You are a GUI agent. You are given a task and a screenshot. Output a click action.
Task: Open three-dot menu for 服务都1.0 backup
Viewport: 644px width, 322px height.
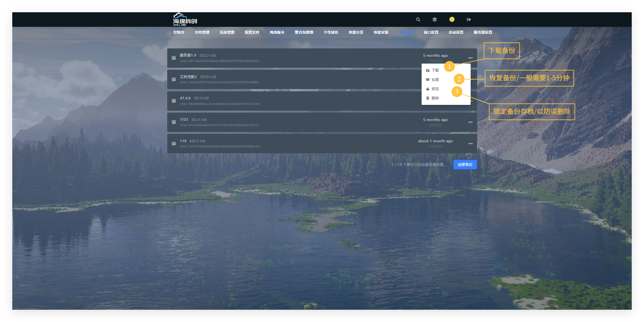[x=470, y=58]
